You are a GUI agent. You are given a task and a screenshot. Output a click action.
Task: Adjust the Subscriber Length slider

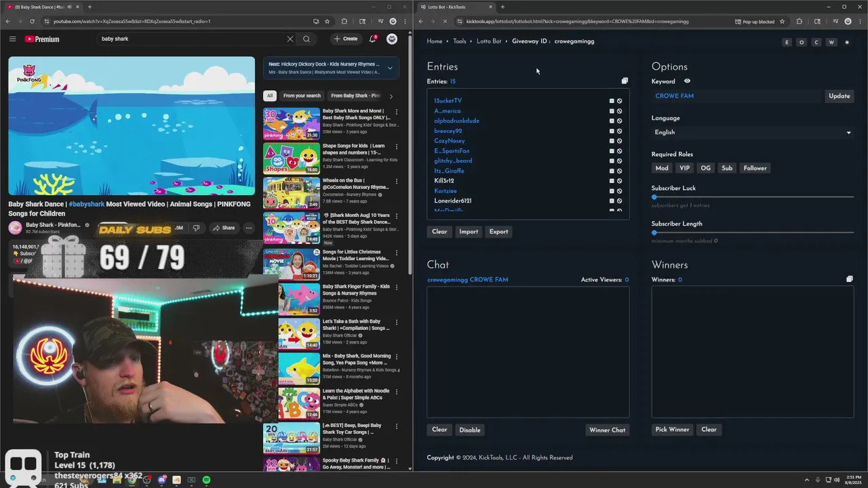click(x=753, y=232)
